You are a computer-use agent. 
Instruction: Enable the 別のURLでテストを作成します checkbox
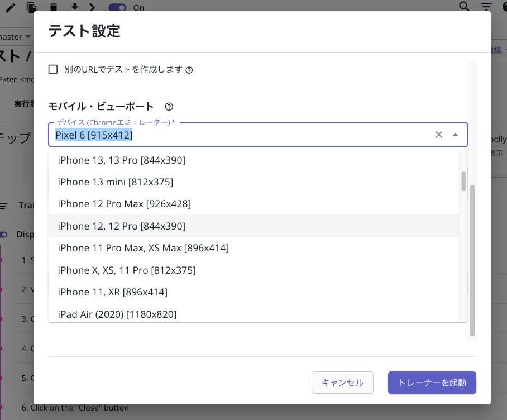(53, 69)
